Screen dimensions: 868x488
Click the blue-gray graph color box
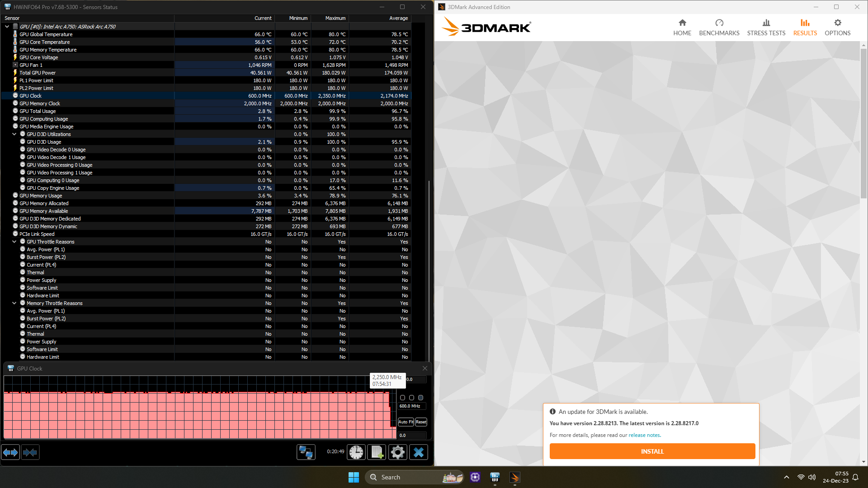(421, 398)
